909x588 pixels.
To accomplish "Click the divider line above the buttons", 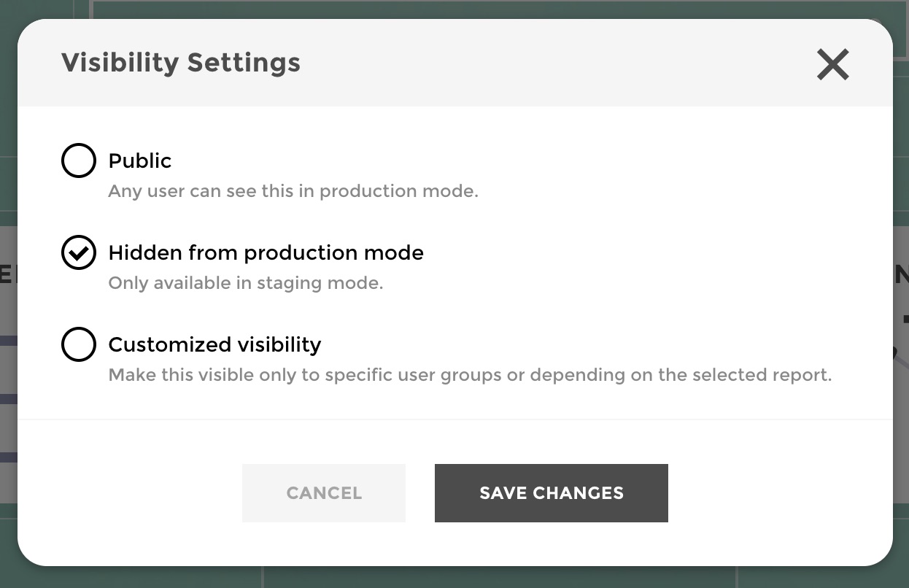I will [454, 419].
